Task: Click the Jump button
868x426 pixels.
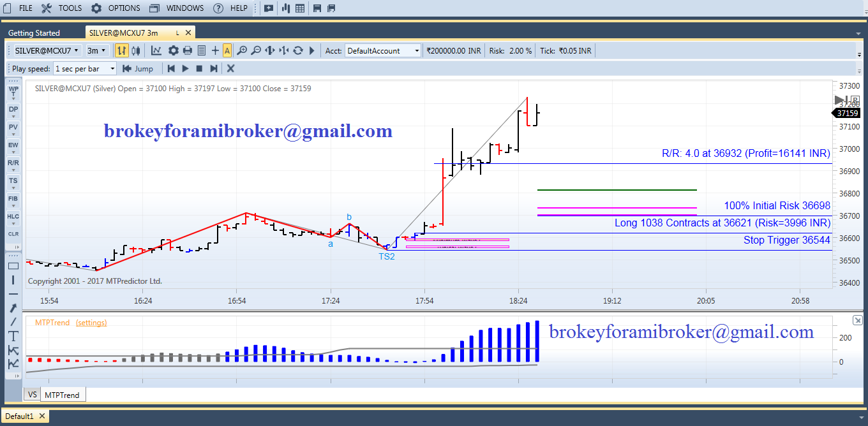Action: [138, 68]
